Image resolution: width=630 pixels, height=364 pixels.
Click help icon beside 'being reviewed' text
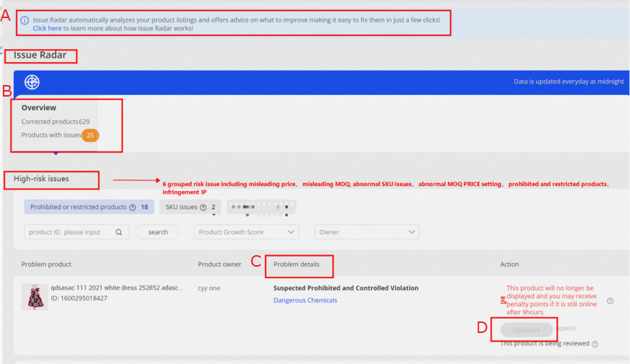tap(595, 345)
